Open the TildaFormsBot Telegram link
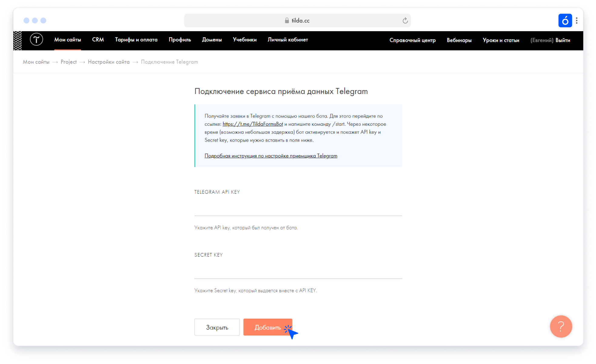 pyautogui.click(x=253, y=124)
